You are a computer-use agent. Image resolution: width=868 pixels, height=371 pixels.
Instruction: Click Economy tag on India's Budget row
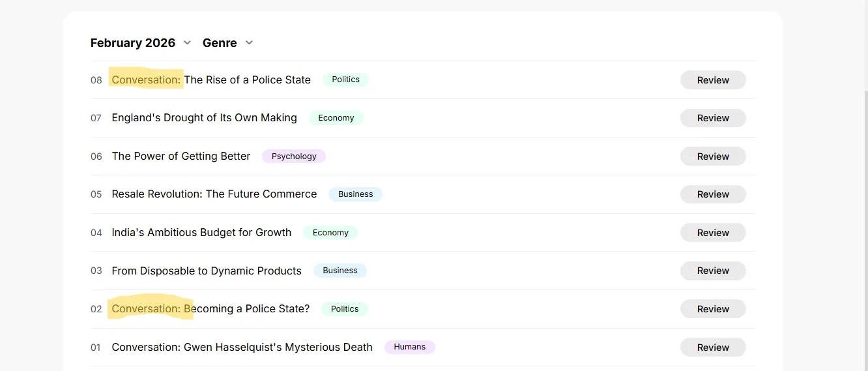[x=330, y=233]
